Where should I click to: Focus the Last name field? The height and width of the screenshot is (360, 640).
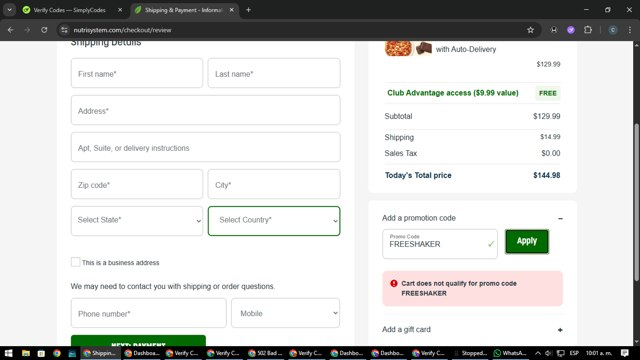[x=274, y=73]
